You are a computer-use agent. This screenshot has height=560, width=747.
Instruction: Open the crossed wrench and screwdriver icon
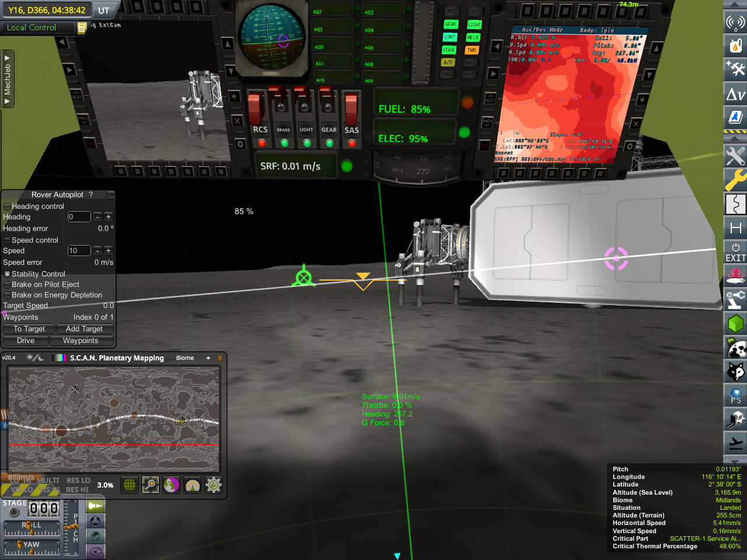click(x=735, y=156)
